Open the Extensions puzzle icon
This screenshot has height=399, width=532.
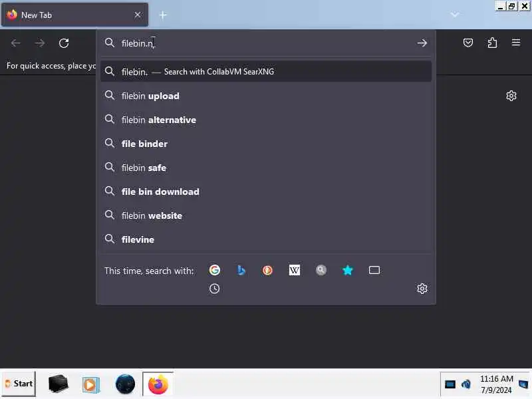click(492, 43)
